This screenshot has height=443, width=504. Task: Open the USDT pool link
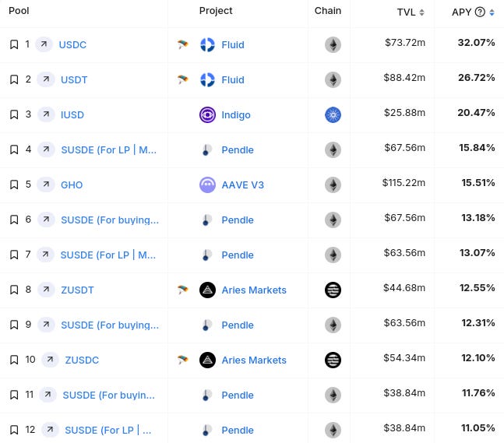(x=74, y=79)
